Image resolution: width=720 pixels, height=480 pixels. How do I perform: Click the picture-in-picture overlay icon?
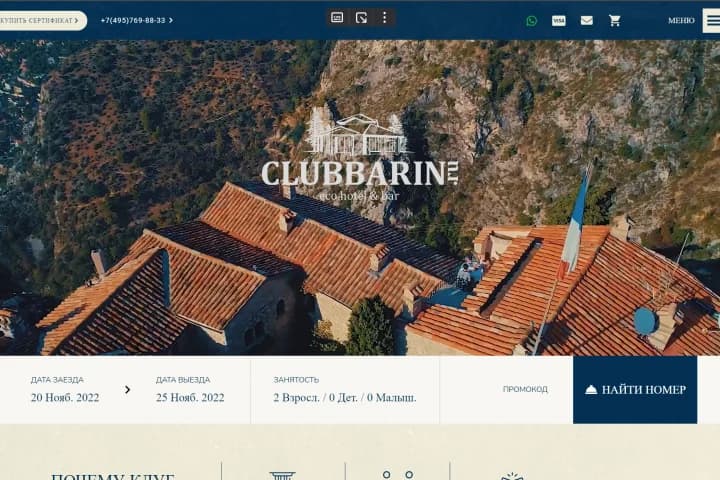[x=337, y=17]
